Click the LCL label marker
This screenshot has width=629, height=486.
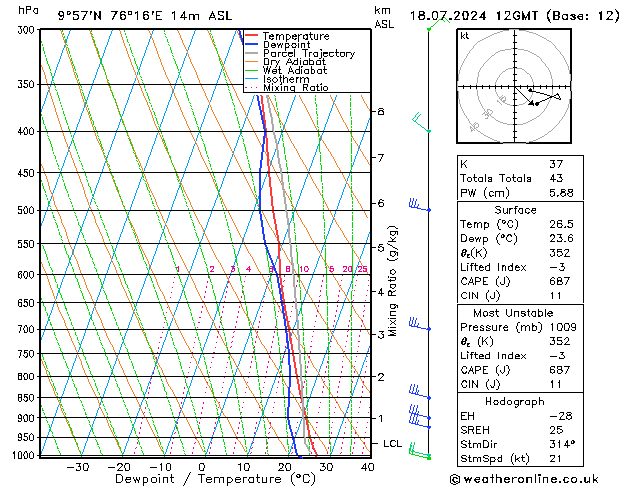click(392, 443)
